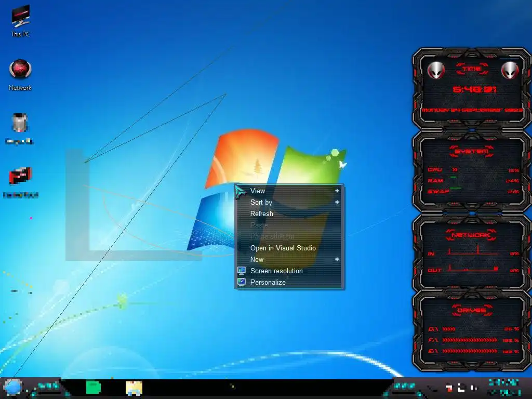Click the monitor icon beside Screen resolution
532x399 pixels.
tap(242, 271)
